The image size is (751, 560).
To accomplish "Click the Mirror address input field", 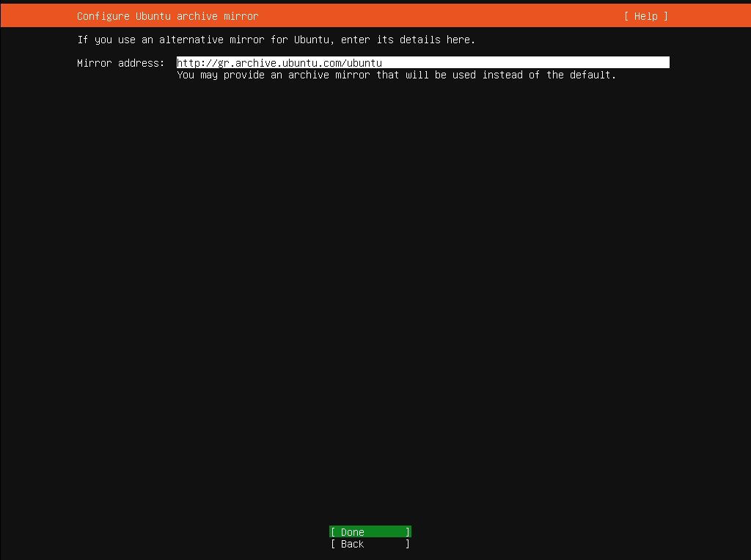I will 422,62.
